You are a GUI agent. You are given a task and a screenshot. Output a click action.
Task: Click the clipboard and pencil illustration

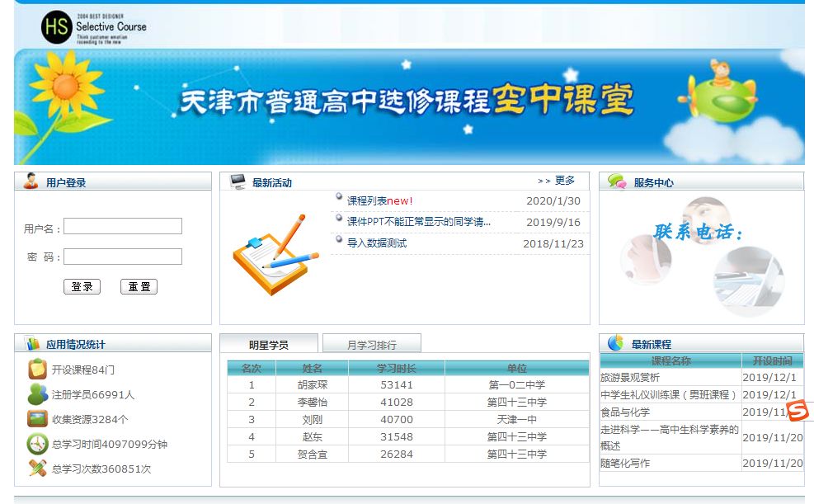pyautogui.click(x=275, y=255)
